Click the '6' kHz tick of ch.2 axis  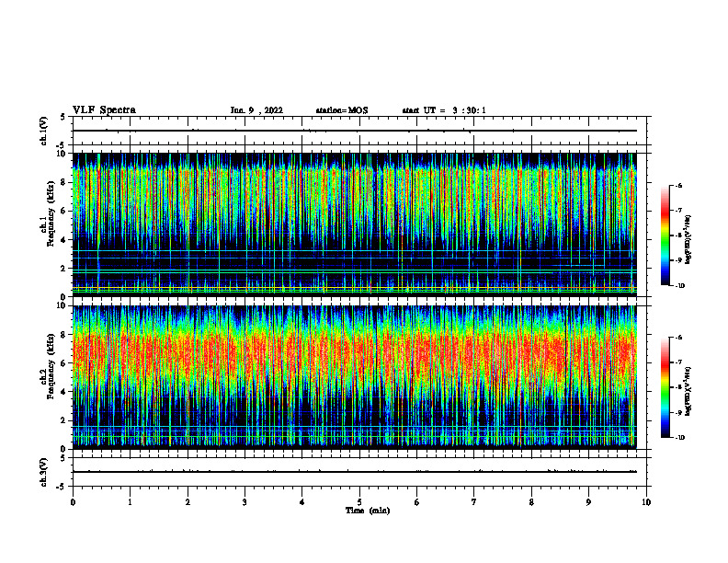click(x=63, y=363)
